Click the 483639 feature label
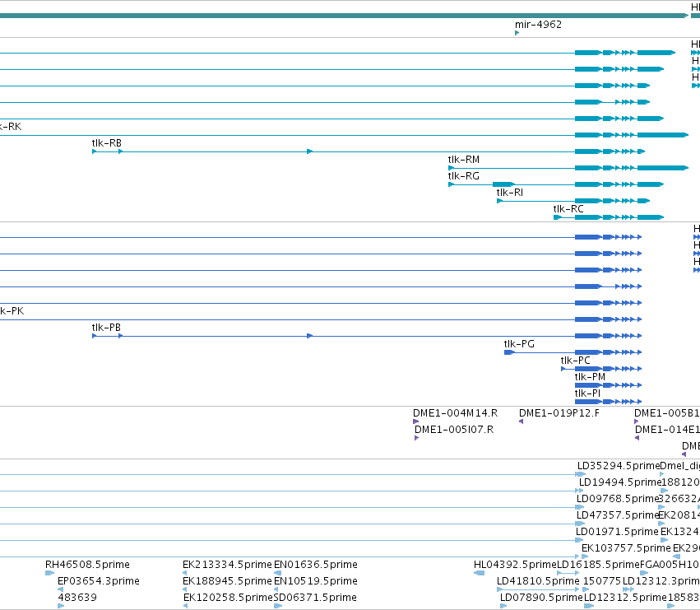The width and height of the screenshot is (700, 610). point(77,598)
